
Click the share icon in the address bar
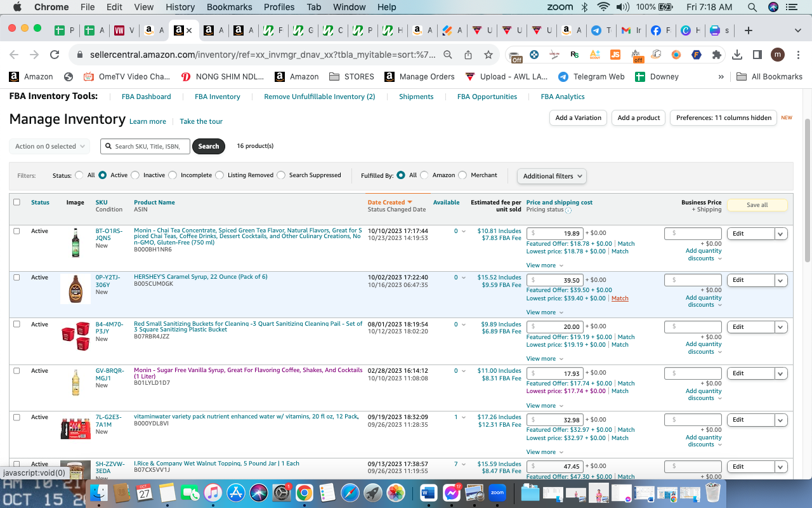coord(468,55)
